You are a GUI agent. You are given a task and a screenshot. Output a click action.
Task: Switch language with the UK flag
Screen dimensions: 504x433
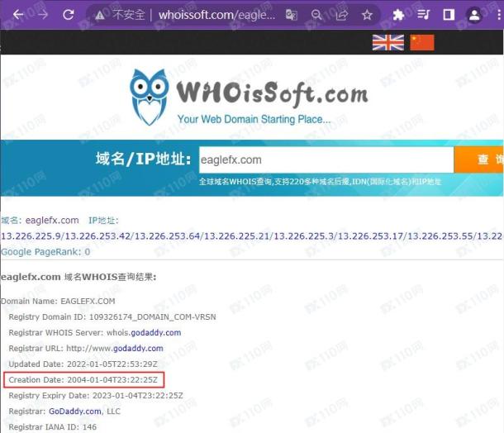[388, 42]
